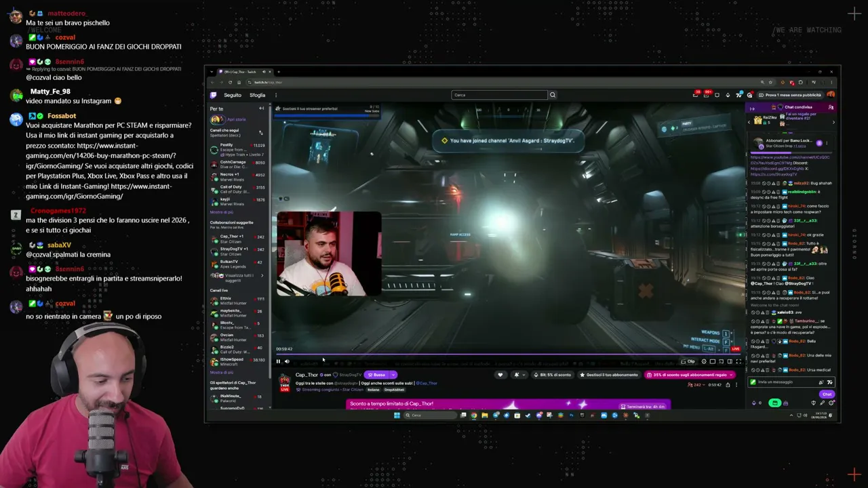Enter fullscreen on the stream player

coord(738,361)
